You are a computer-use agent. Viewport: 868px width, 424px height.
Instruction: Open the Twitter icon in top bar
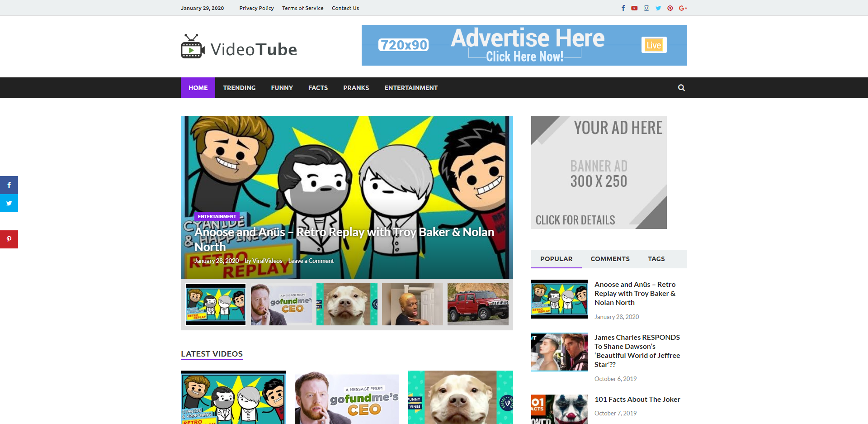tap(658, 8)
